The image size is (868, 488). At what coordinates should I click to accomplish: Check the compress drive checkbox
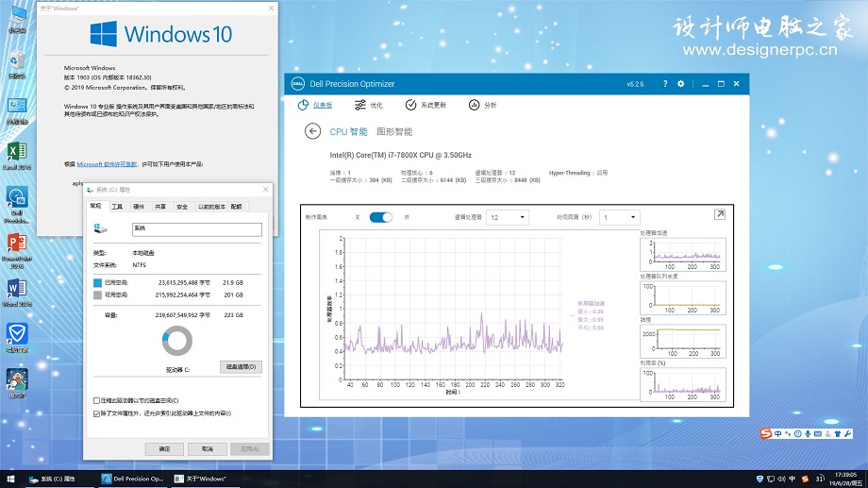pos(97,400)
